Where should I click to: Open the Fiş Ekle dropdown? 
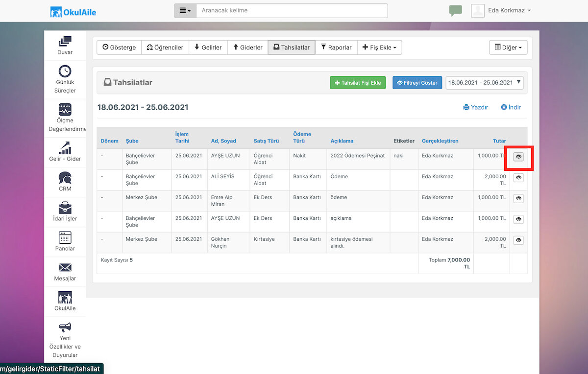click(x=380, y=47)
